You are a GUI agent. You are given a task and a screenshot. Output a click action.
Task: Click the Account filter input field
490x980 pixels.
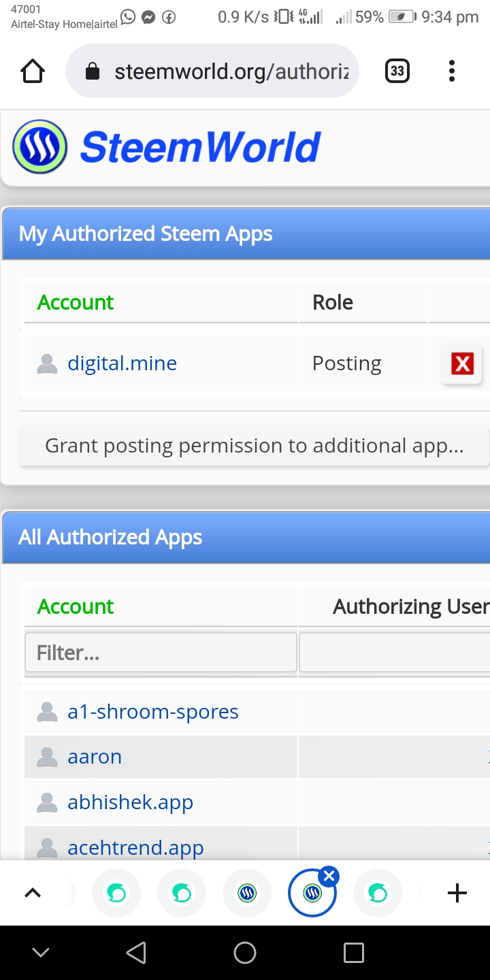[161, 653]
